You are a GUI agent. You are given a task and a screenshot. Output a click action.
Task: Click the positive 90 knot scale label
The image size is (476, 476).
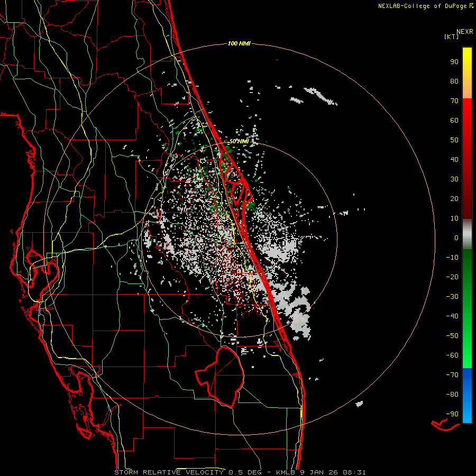pyautogui.click(x=454, y=62)
